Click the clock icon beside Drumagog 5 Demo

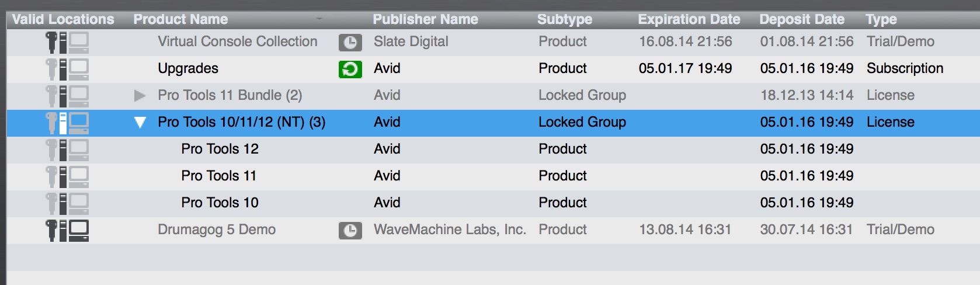point(350,230)
